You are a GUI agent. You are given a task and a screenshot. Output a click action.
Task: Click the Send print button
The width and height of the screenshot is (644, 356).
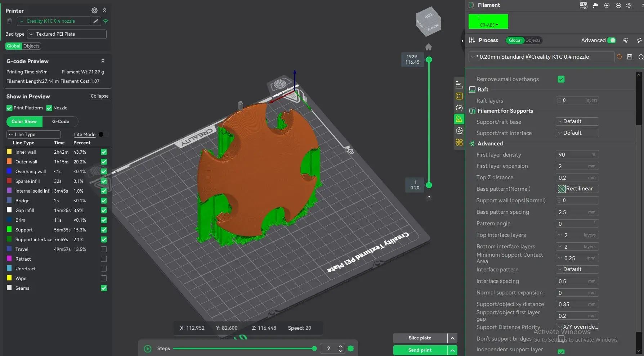click(x=420, y=350)
